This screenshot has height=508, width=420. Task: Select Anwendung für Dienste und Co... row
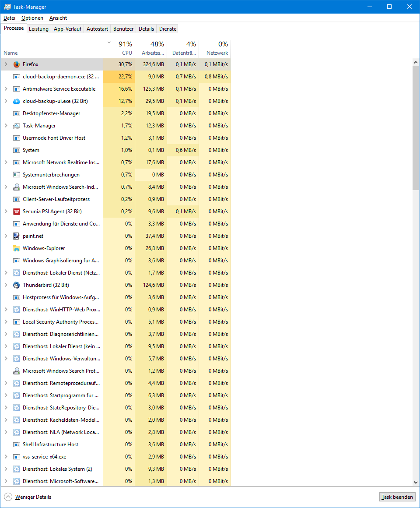(116, 224)
